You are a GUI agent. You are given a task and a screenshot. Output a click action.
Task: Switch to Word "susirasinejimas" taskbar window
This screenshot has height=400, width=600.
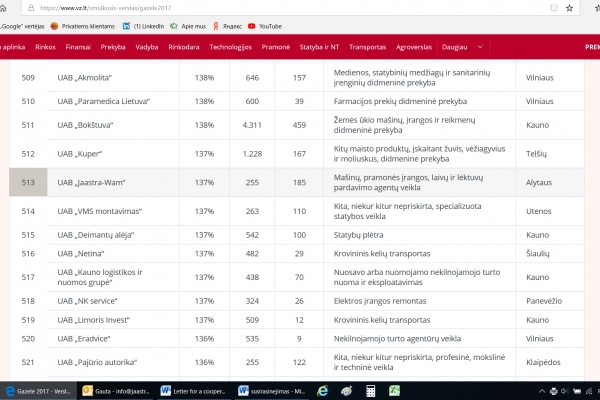[272, 391]
